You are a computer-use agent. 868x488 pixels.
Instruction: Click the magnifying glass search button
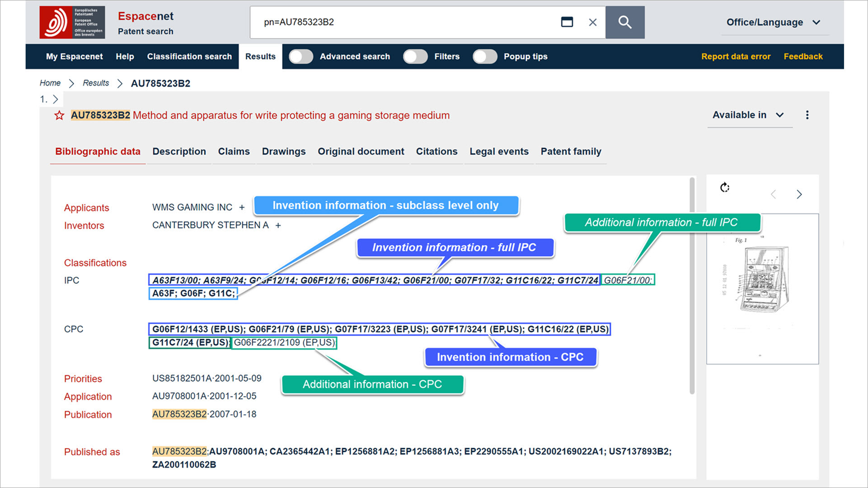[624, 22]
